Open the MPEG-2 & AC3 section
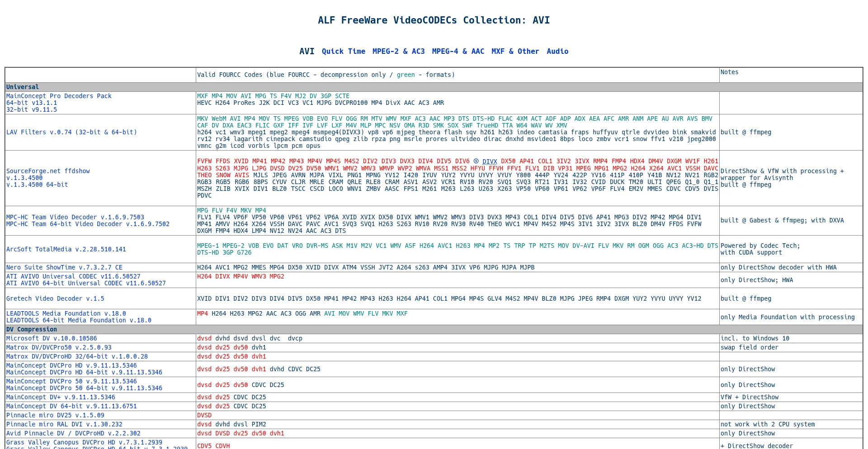Image resolution: width=868 pixels, height=449 pixels. [x=398, y=52]
